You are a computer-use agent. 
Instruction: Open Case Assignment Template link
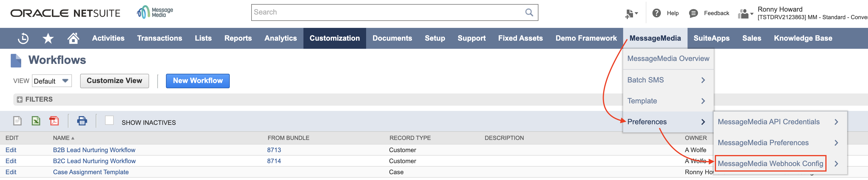click(91, 172)
